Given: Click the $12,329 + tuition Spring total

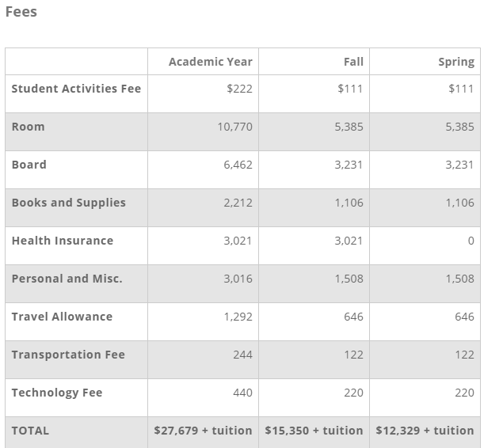Looking at the screenshot, I should point(425,431).
